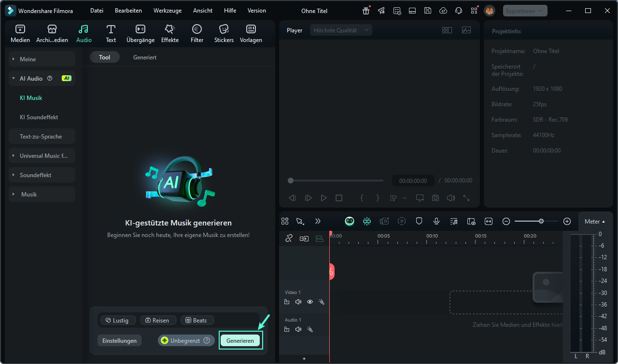This screenshot has height=364, width=618.
Task: Click the headset support icon
Action: coord(459,11)
